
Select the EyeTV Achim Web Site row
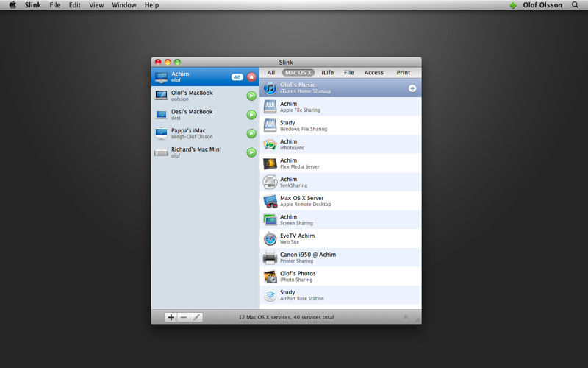pyautogui.click(x=340, y=238)
